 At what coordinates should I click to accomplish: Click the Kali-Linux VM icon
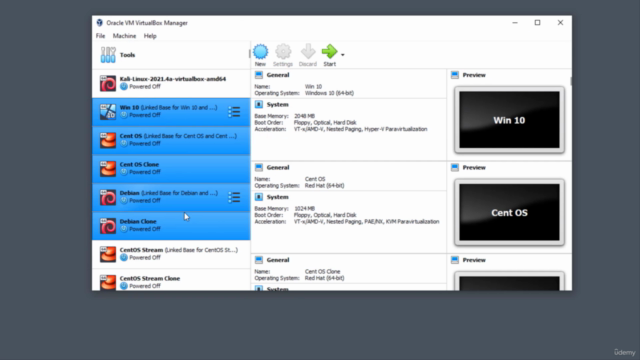(108, 83)
